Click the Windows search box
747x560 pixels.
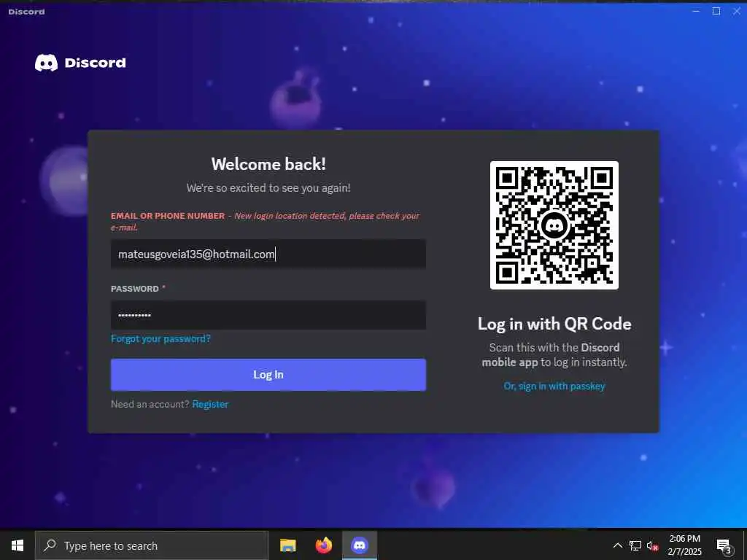[152, 545]
